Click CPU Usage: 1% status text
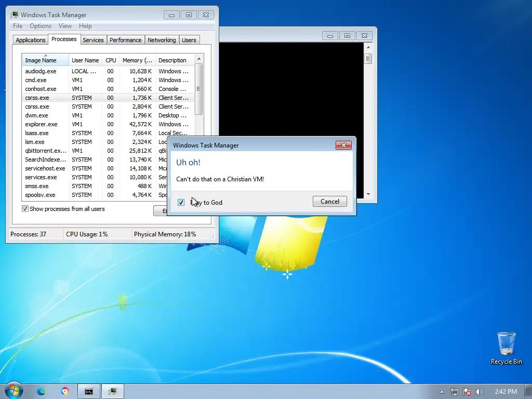 click(x=87, y=234)
